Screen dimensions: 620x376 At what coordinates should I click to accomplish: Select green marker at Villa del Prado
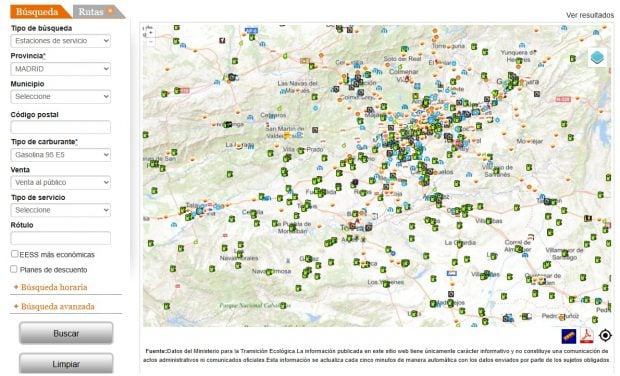point(301,151)
